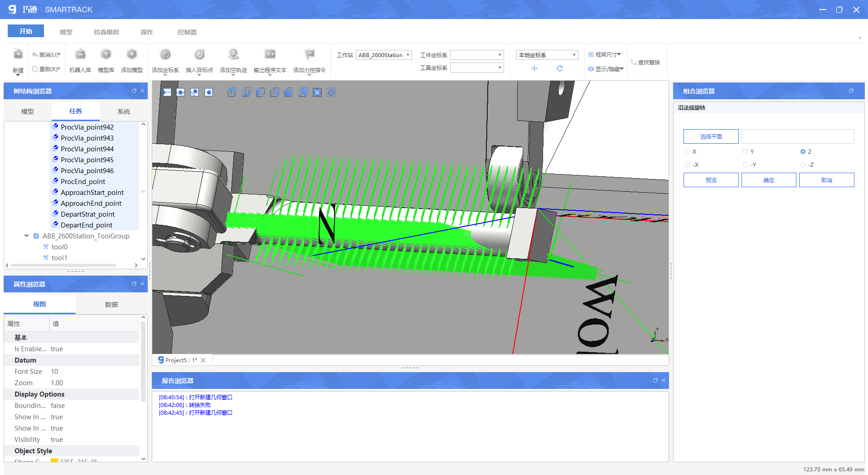This screenshot has width=868, height=475.
Task: Switch to the 数据 tab in properties browser
Action: tap(112, 305)
